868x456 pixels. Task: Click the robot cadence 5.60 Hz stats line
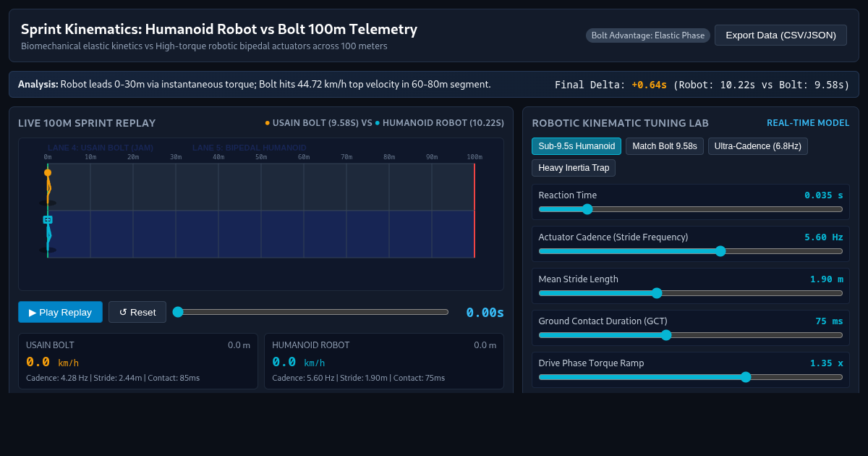pyautogui.click(x=359, y=378)
